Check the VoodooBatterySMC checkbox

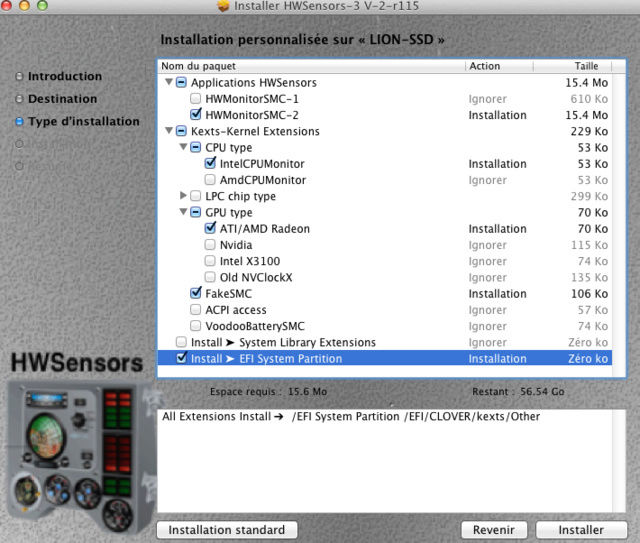(x=196, y=326)
